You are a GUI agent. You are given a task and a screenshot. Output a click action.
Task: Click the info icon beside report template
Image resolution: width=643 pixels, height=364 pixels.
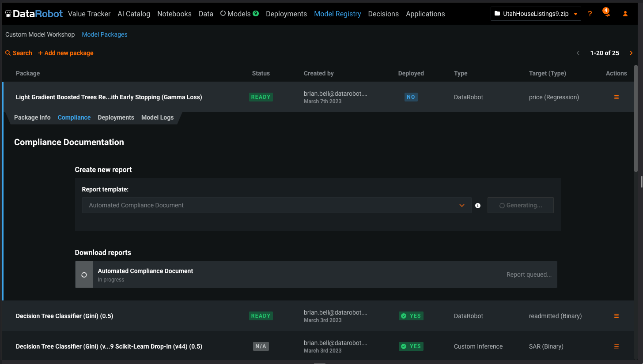[x=477, y=206]
